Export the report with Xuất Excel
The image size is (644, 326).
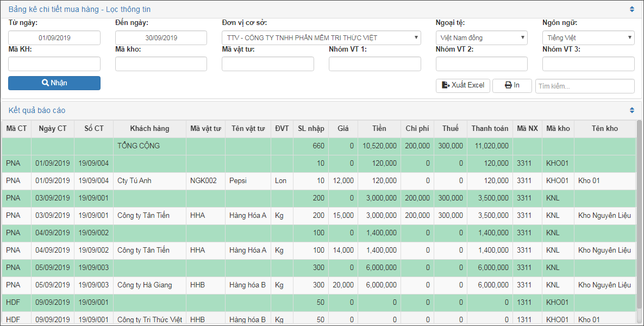pos(463,85)
